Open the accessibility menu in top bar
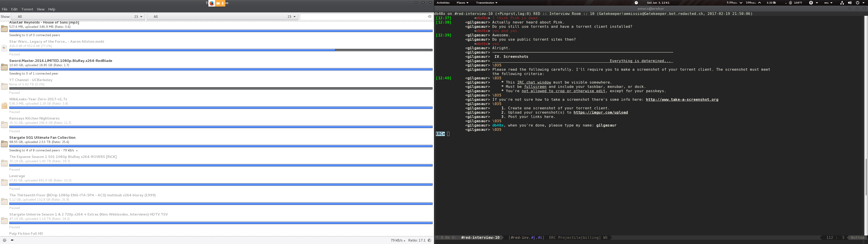The width and height of the screenshot is (868, 244). point(814,3)
